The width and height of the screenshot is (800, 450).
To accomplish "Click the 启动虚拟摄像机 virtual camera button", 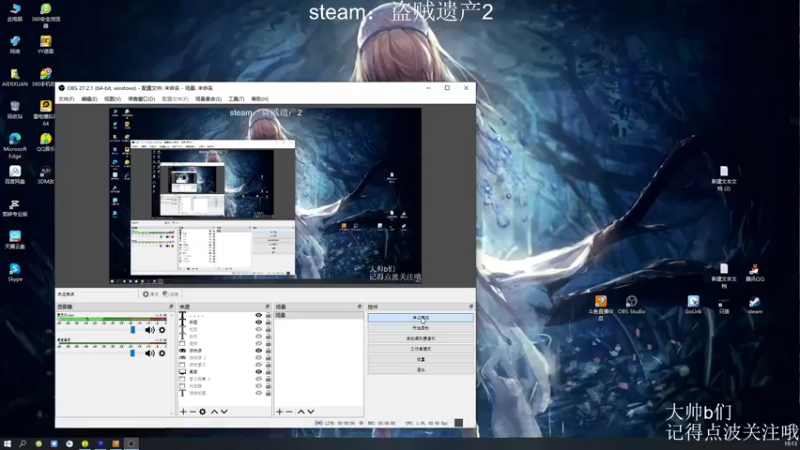I will pyautogui.click(x=421, y=339).
